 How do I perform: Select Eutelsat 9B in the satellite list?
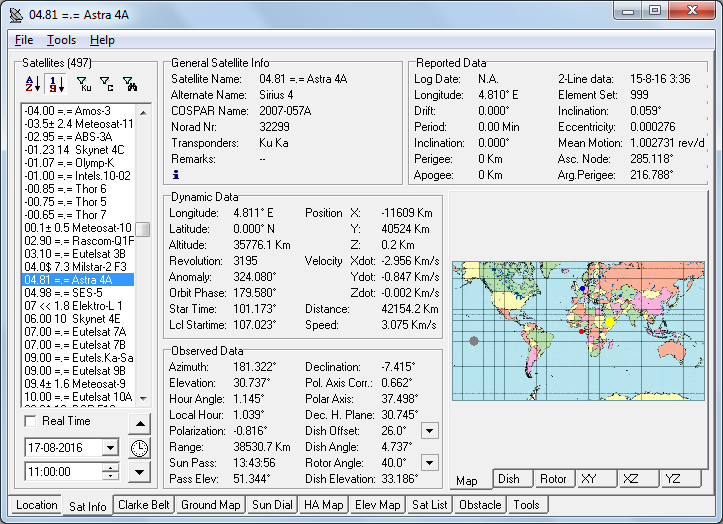pyautogui.click(x=78, y=371)
